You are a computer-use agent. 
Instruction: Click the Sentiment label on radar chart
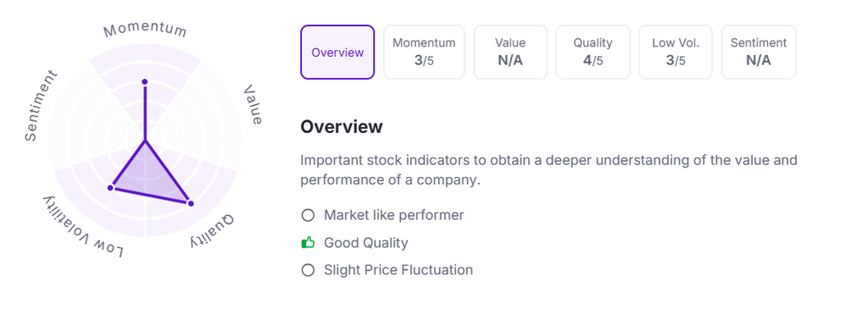pos(41,105)
